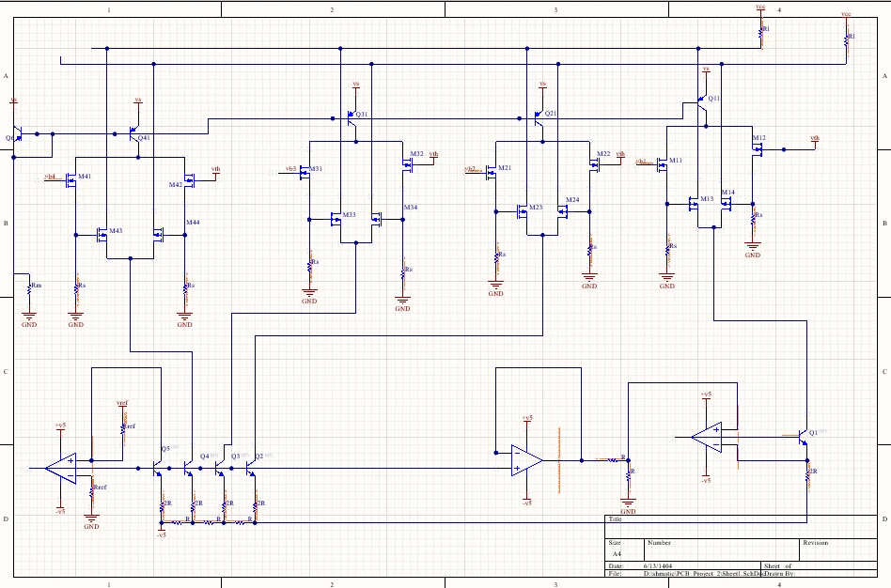This screenshot has height=588, width=891.
Task: Click the Q31 transistor symbol
Action: pyautogui.click(x=352, y=119)
